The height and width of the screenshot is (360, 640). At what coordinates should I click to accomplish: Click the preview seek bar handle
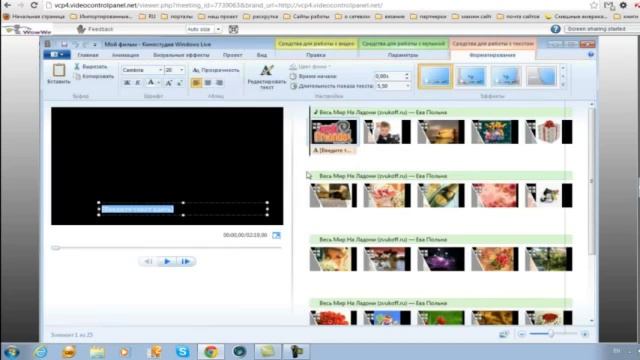56,248
